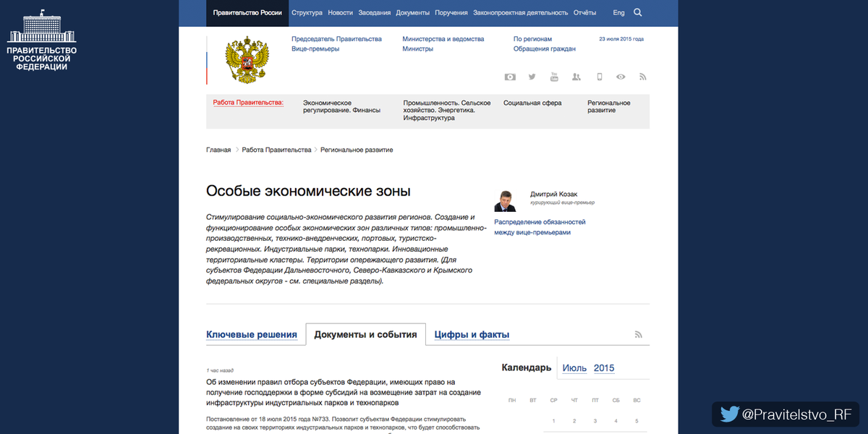Click the social community people icon
This screenshot has height=434, width=868.
pyautogui.click(x=576, y=77)
